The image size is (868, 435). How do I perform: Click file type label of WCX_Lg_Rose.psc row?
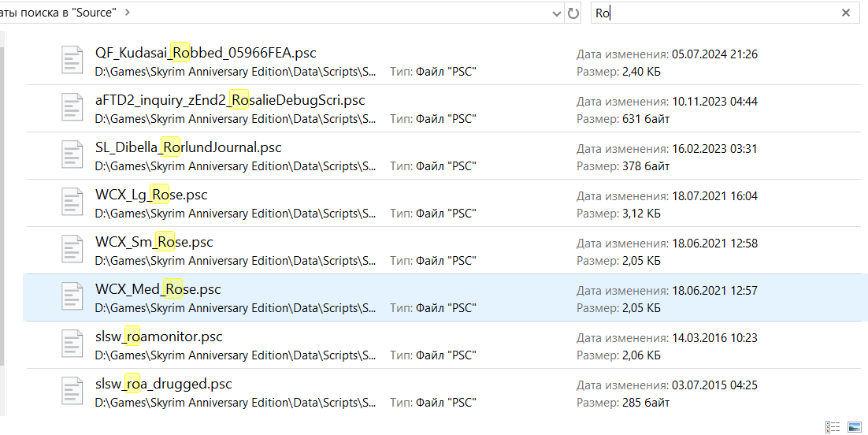click(x=433, y=214)
